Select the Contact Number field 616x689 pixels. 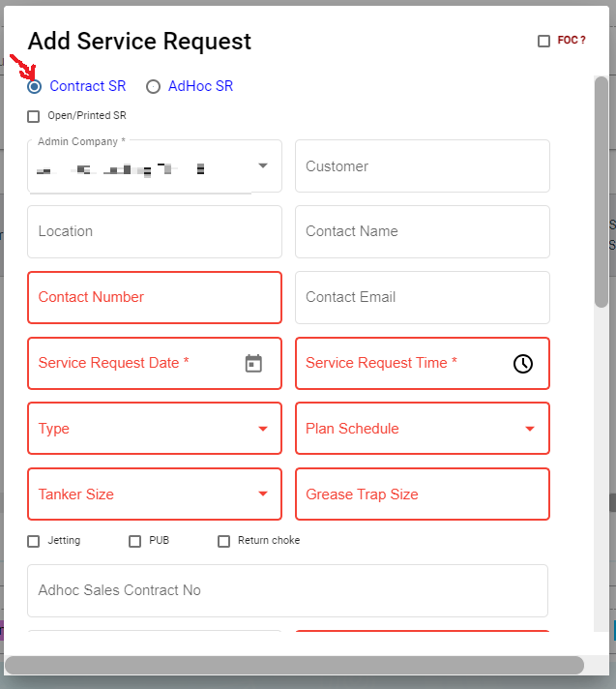pyautogui.click(x=155, y=297)
